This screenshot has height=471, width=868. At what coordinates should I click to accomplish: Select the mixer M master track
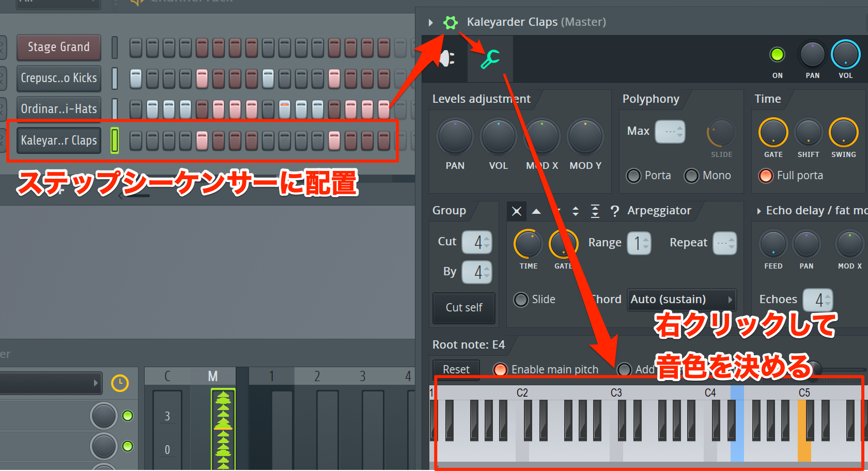pos(213,376)
